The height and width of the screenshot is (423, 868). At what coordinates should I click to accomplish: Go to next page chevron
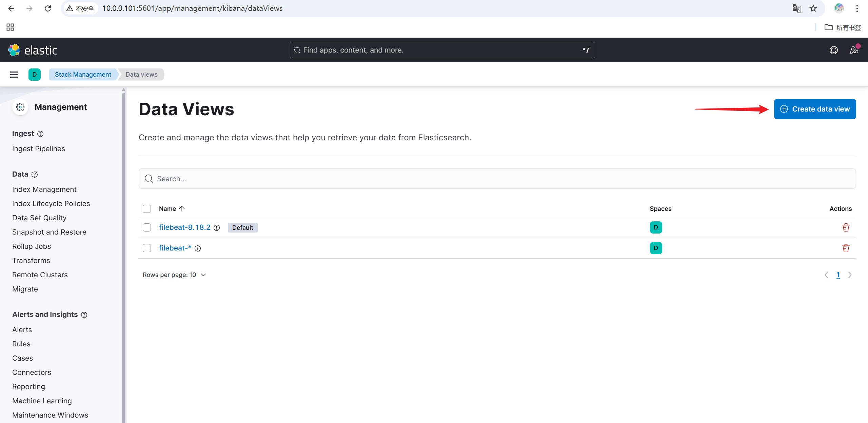coord(850,275)
